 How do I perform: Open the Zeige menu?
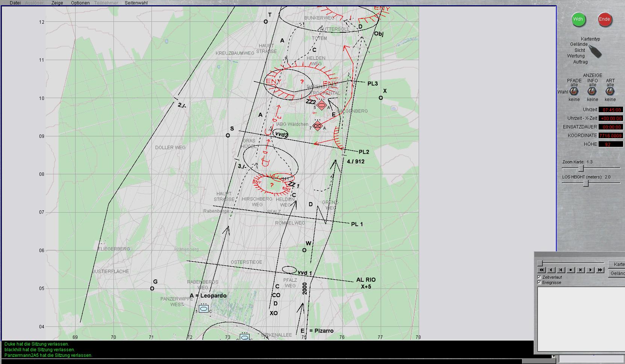coord(57,3)
